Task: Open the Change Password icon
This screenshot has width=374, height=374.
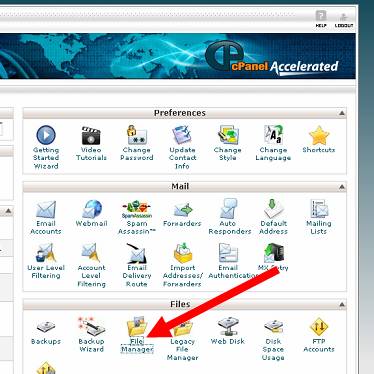Action: 137,135
